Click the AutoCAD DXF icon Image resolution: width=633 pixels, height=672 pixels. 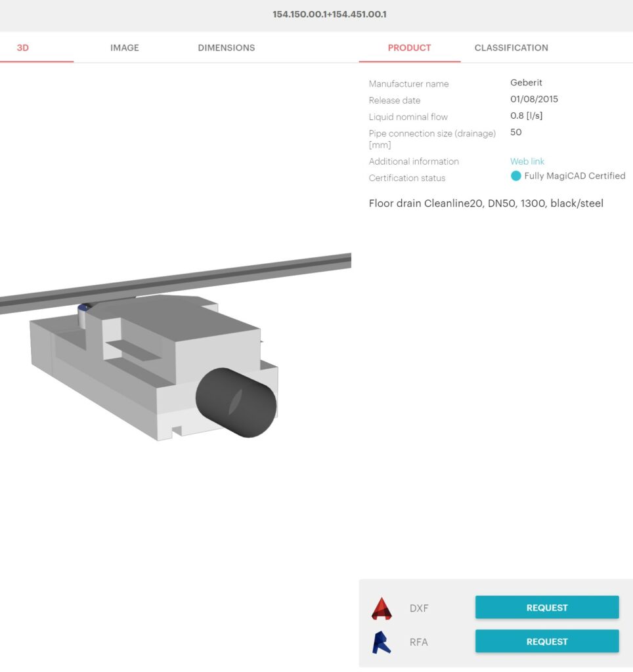382,608
